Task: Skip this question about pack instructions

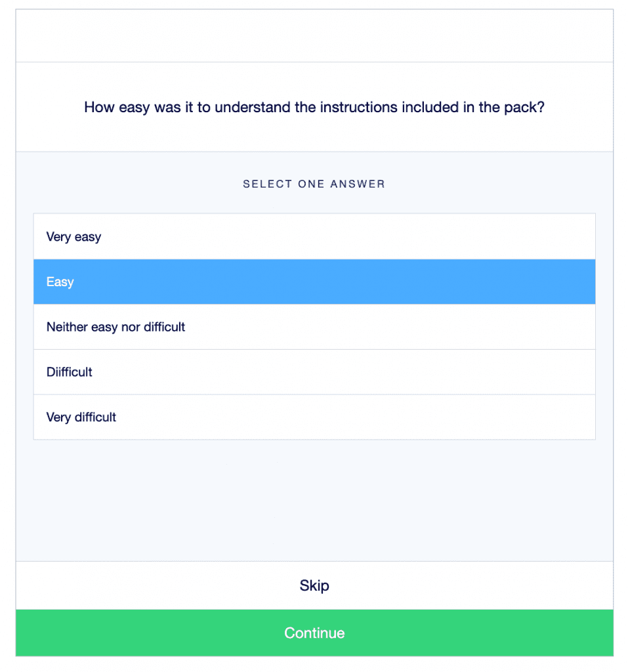Action: 314,585
